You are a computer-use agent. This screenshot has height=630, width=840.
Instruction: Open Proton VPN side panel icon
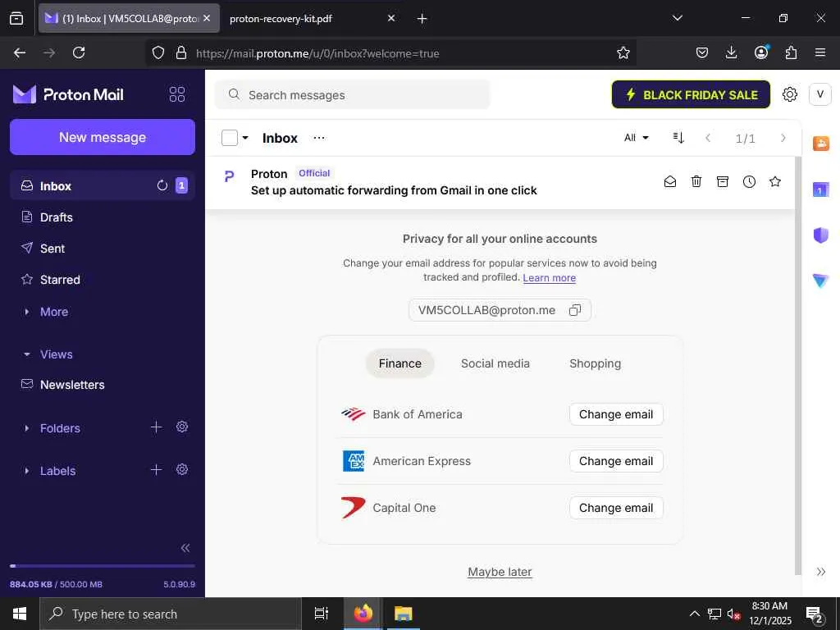820,281
